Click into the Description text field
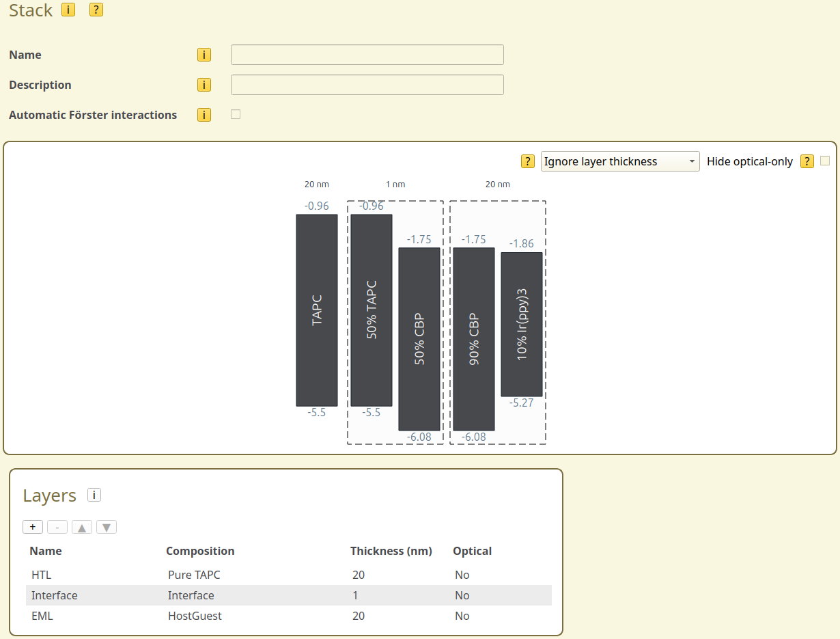840x639 pixels. (367, 85)
